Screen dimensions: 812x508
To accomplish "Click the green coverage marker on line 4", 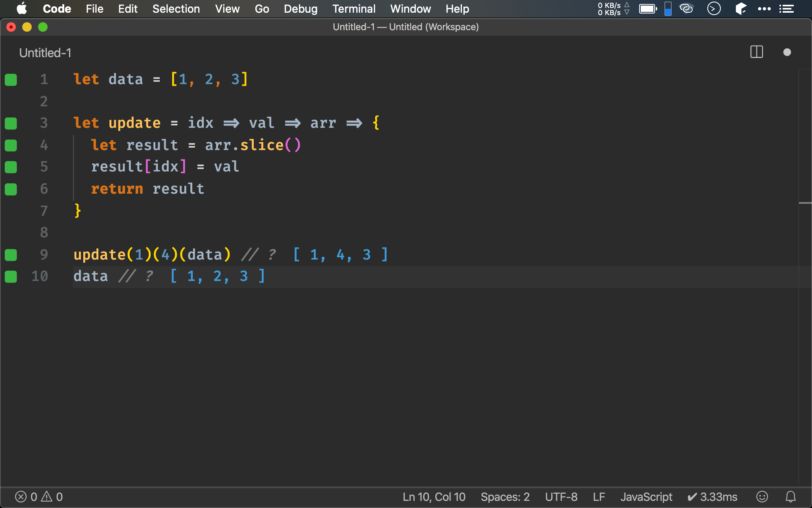I will 11,146.
